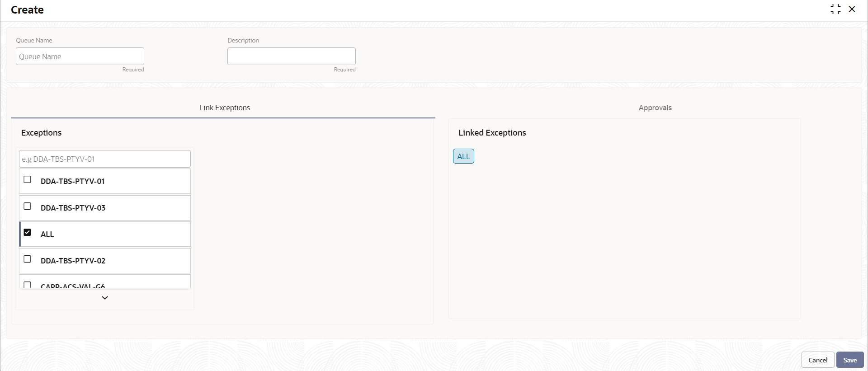Focus the Queue Name input field
This screenshot has height=371, width=868.
[80, 56]
